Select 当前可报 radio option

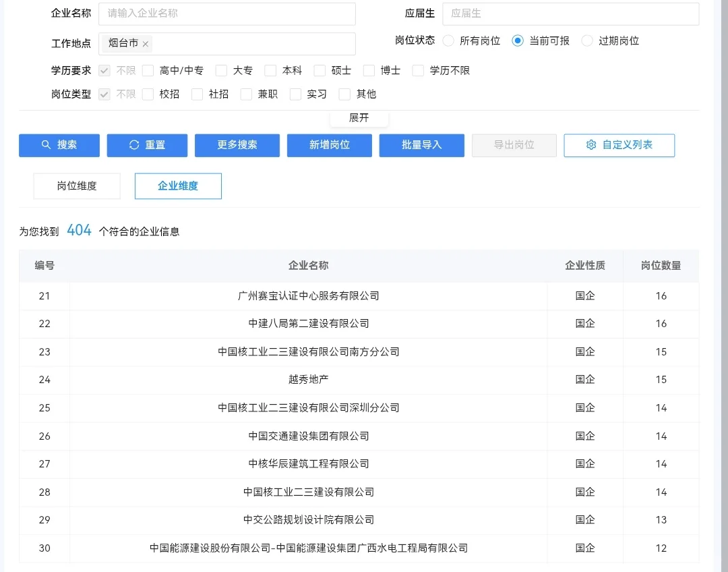click(518, 41)
